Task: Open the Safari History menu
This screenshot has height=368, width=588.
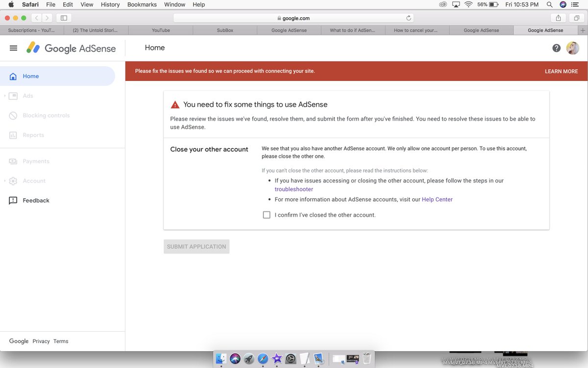Action: (x=110, y=4)
